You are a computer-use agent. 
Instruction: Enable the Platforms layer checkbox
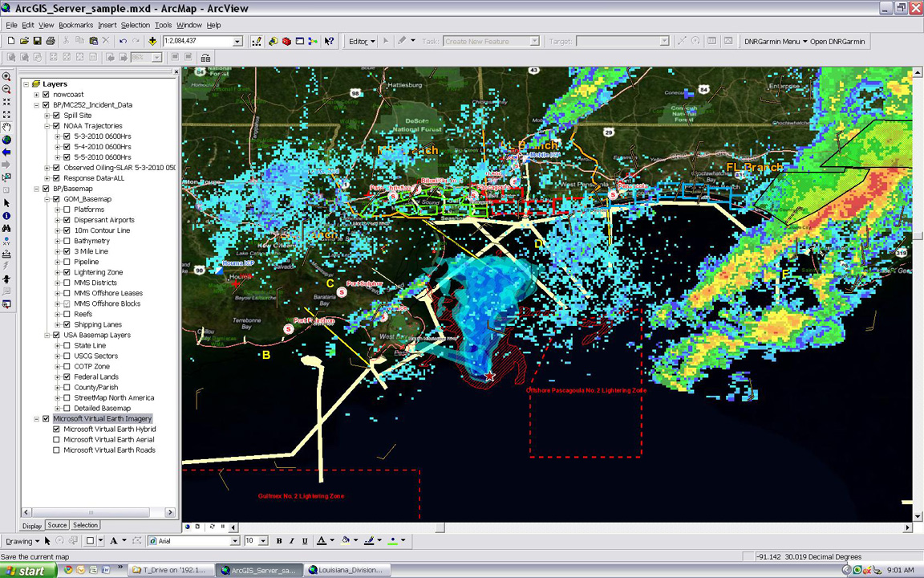(x=67, y=210)
